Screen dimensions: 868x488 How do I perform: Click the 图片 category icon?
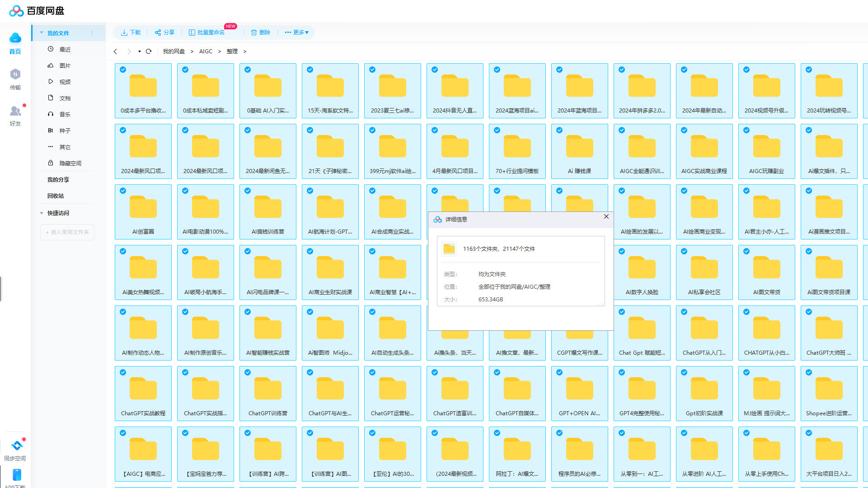(51, 66)
